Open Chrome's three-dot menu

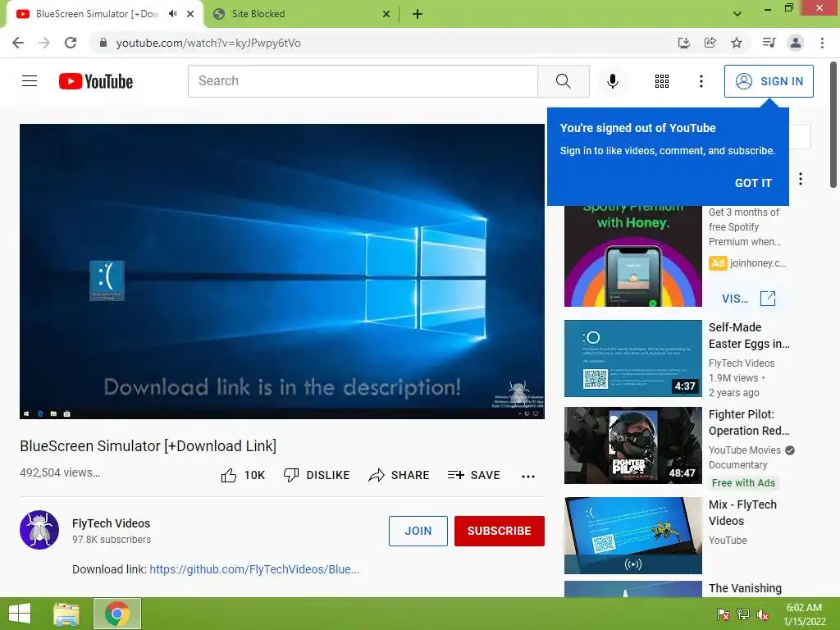tap(822, 43)
